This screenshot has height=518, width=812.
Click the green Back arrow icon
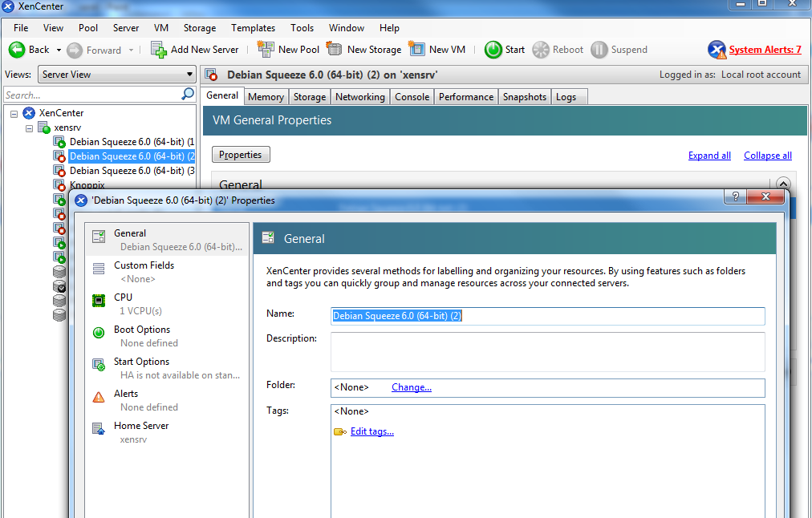tap(17, 50)
